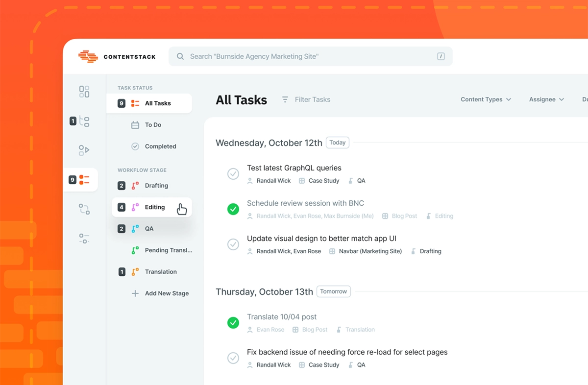Click the Tomorrow badge
Image resolution: width=588 pixels, height=385 pixels.
333,291
